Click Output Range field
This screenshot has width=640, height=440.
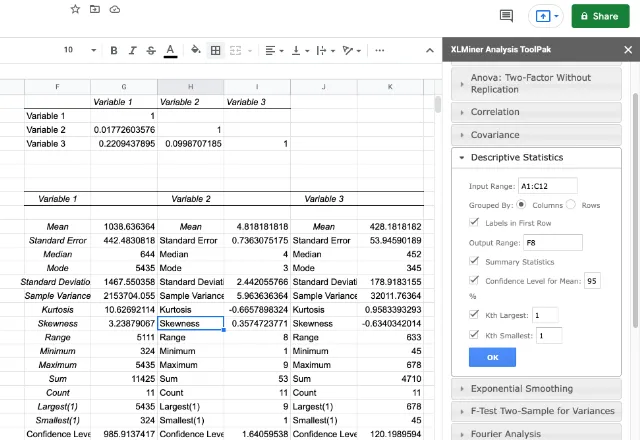[553, 243]
